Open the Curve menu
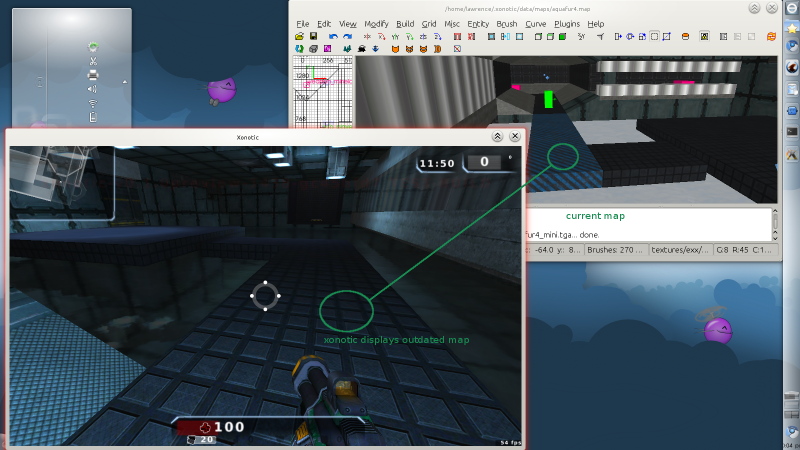 (536, 23)
